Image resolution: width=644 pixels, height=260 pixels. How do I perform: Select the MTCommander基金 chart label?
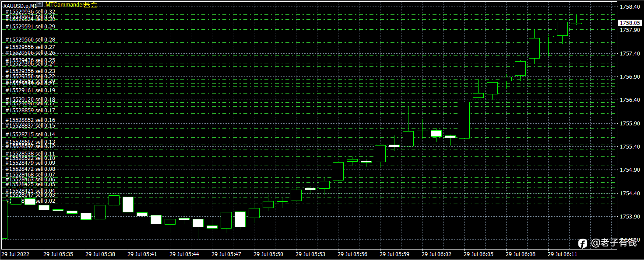[71, 5]
